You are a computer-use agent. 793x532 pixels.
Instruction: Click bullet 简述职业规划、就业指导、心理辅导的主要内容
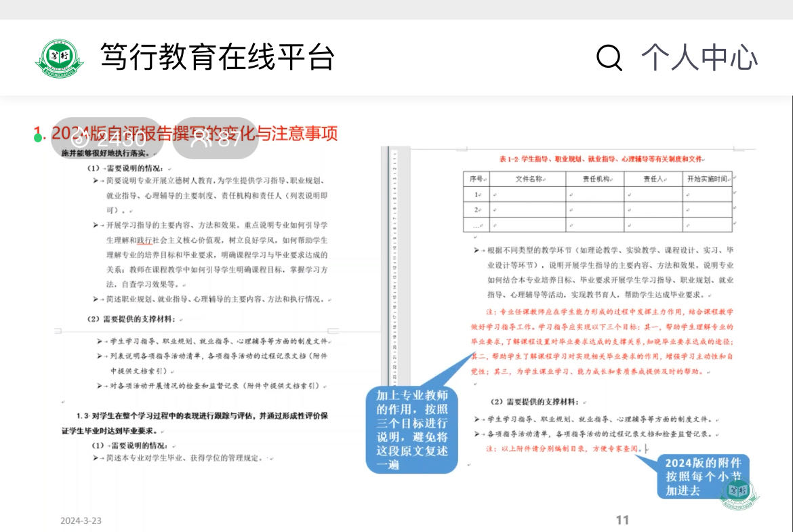(x=211, y=300)
